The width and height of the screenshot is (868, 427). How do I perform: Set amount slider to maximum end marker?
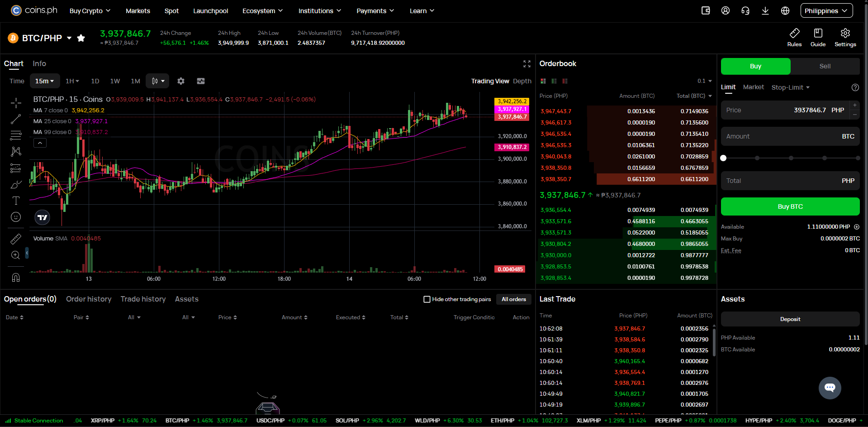pos(858,158)
